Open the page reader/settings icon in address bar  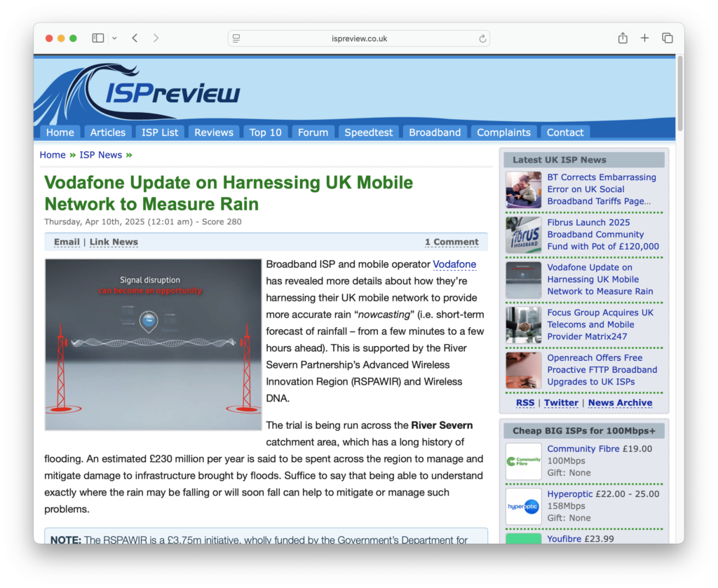click(x=236, y=39)
